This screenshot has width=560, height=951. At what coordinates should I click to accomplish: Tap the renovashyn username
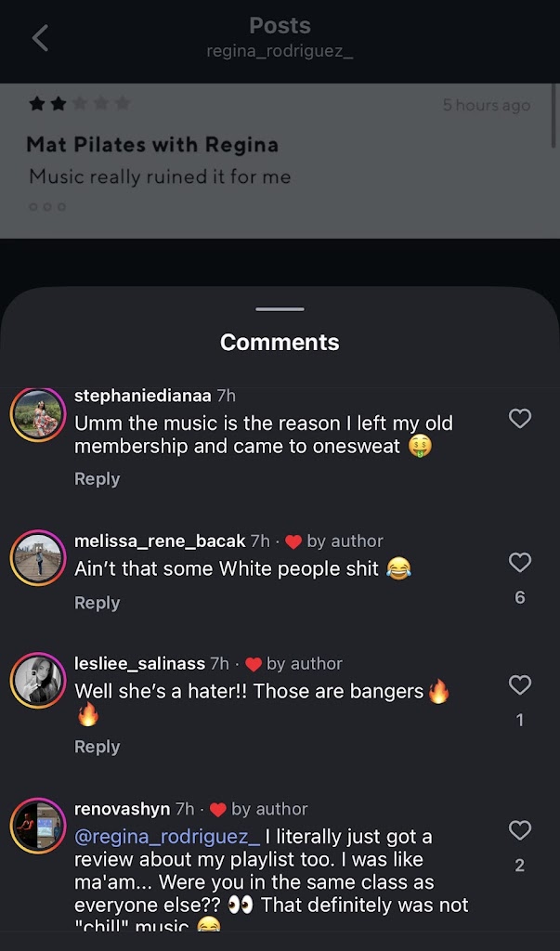pos(122,809)
